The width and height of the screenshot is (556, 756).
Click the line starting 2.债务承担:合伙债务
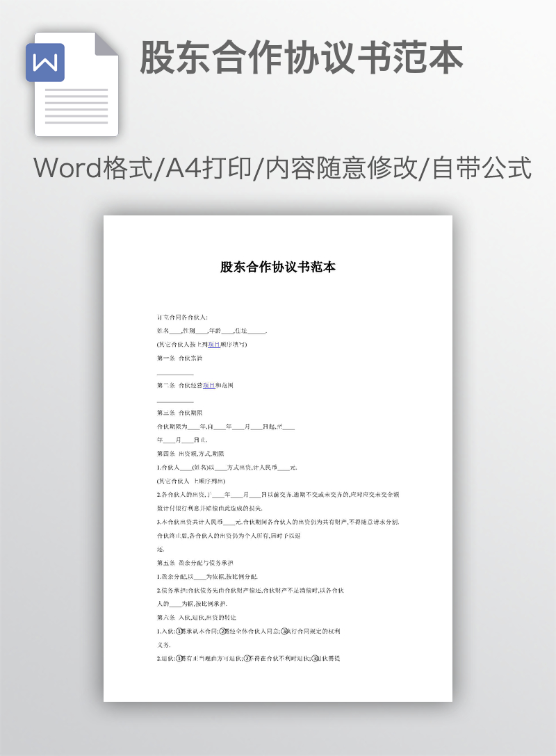(250, 590)
